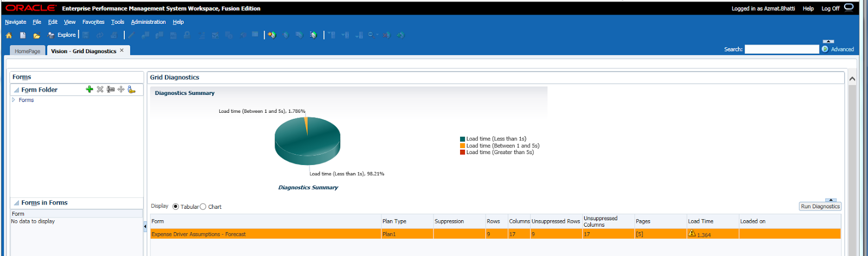Click the teal 'Less than 1s' legend swatch

(x=462, y=139)
